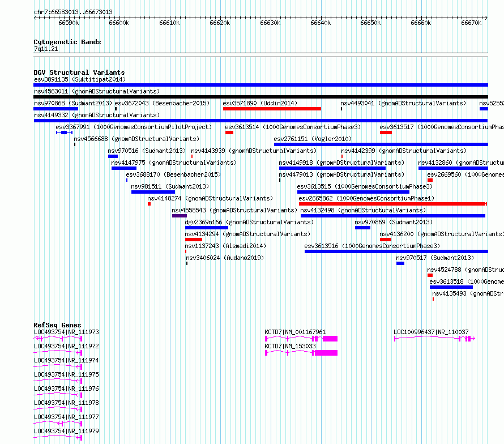Viewport: 504px width, 444px height.
Task: Click the nsv970516 (Sudmant2013) label
Action: point(147,151)
